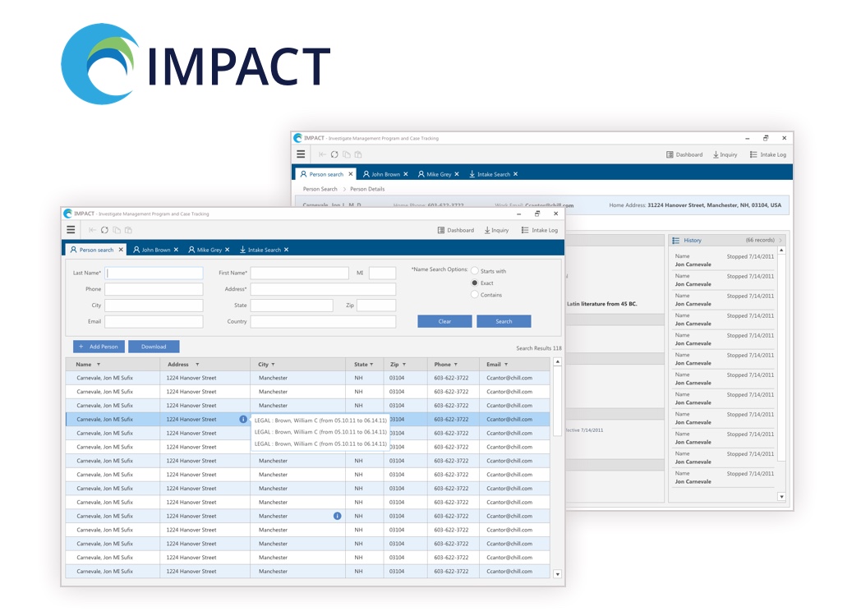
Task: Open Phone column filter dropdown
Action: click(x=456, y=365)
